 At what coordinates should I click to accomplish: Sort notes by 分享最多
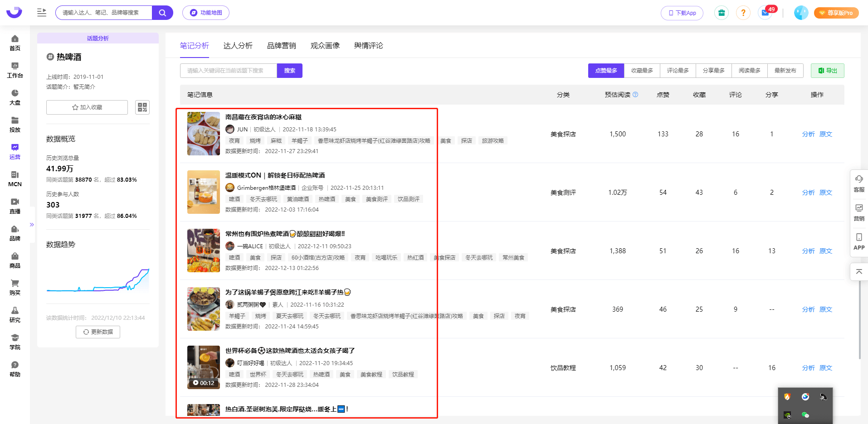pos(714,71)
